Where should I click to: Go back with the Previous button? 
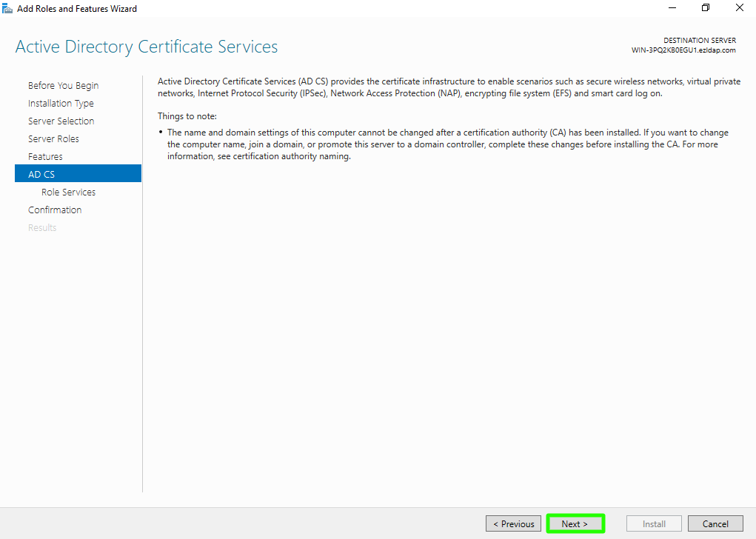pyautogui.click(x=513, y=524)
